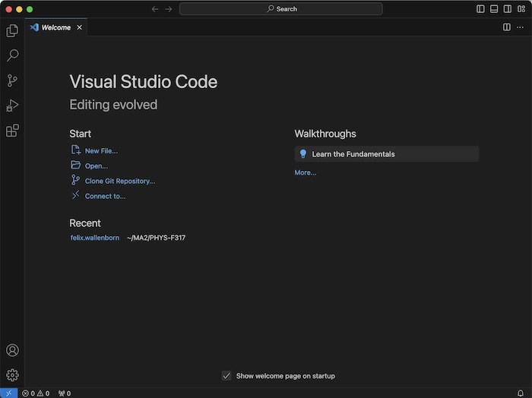Open the Search view in activity bar
532x398 pixels.
pos(12,55)
